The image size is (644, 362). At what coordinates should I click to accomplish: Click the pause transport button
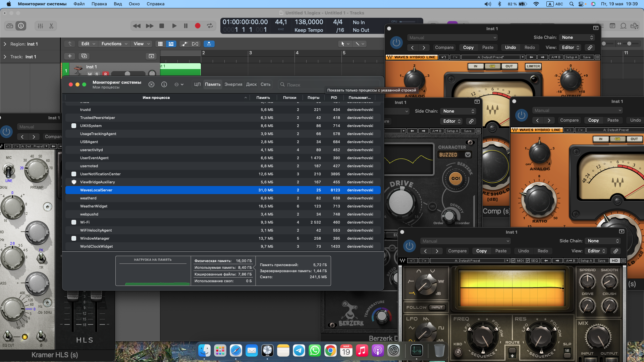pos(186,26)
